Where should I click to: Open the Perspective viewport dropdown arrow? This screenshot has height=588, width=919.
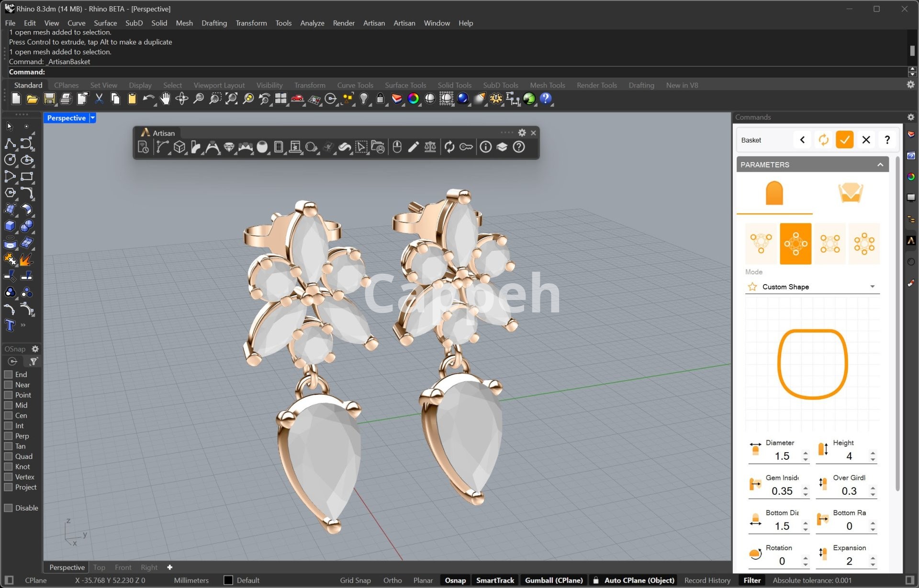(x=93, y=118)
